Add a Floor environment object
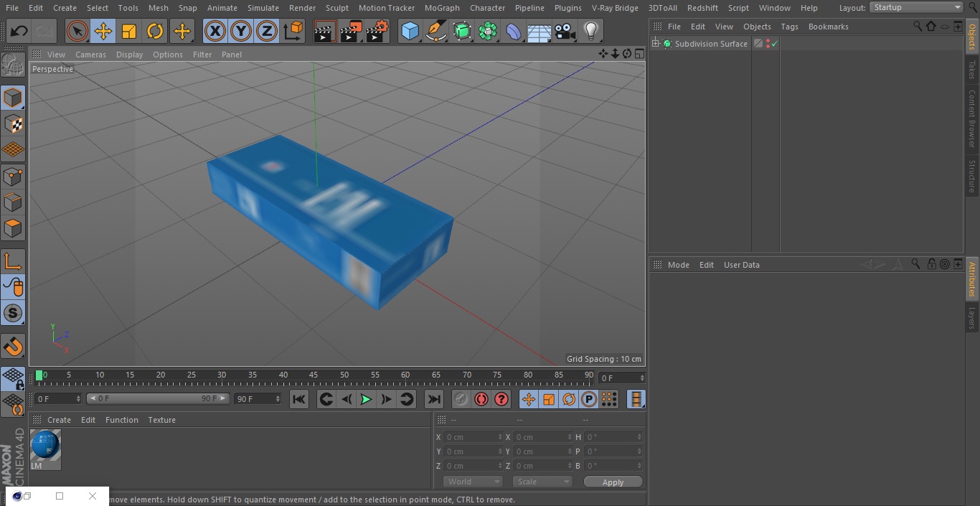Image resolution: width=980 pixels, height=506 pixels. coord(540,31)
